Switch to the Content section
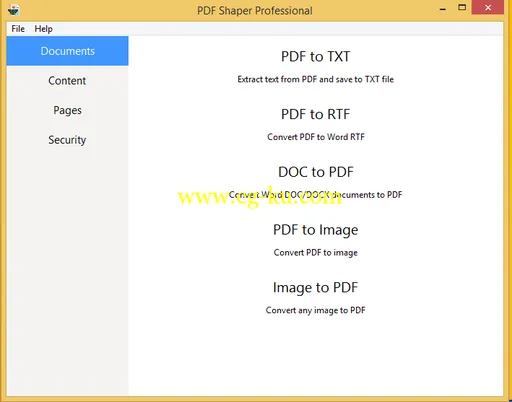Image resolution: width=512 pixels, height=402 pixels. (x=67, y=81)
